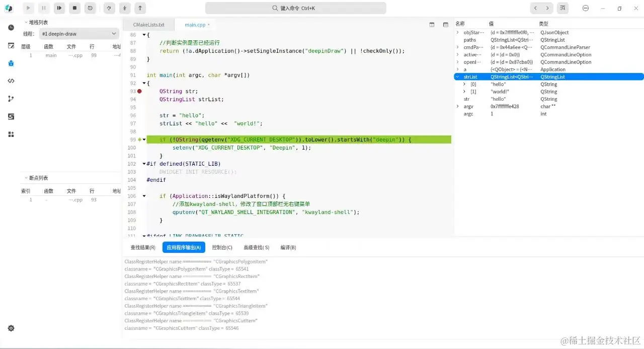
Task: Open the edit view in sidebar
Action: pos(11,45)
